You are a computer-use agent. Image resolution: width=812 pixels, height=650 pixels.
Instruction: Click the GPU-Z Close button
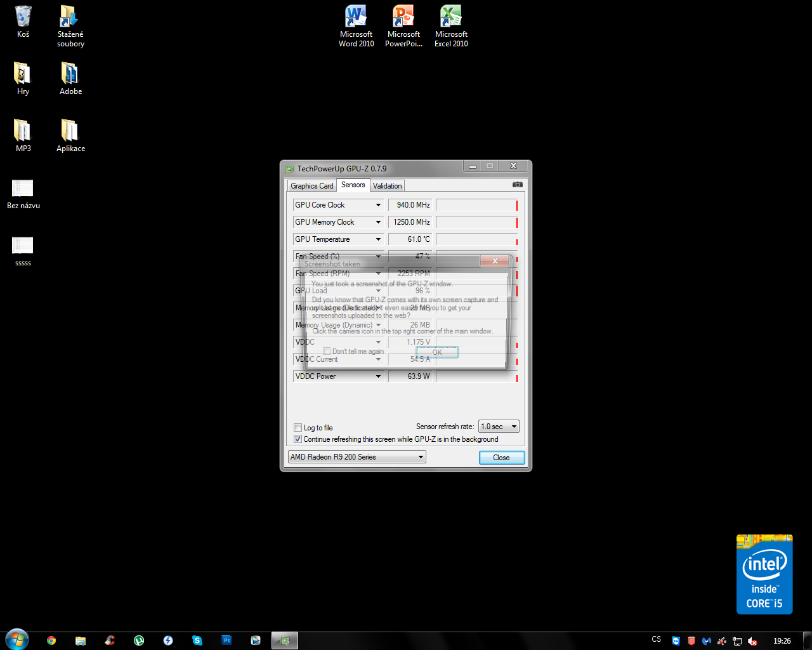click(x=501, y=458)
